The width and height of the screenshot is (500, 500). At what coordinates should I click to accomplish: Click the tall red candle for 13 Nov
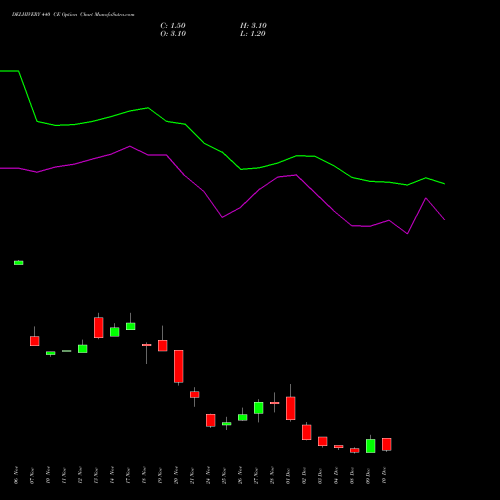[x=99, y=328]
